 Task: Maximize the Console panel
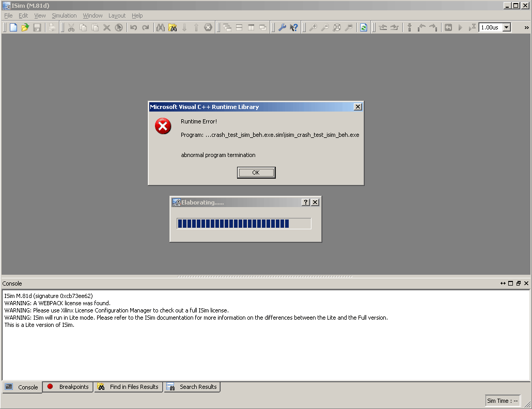click(511, 283)
